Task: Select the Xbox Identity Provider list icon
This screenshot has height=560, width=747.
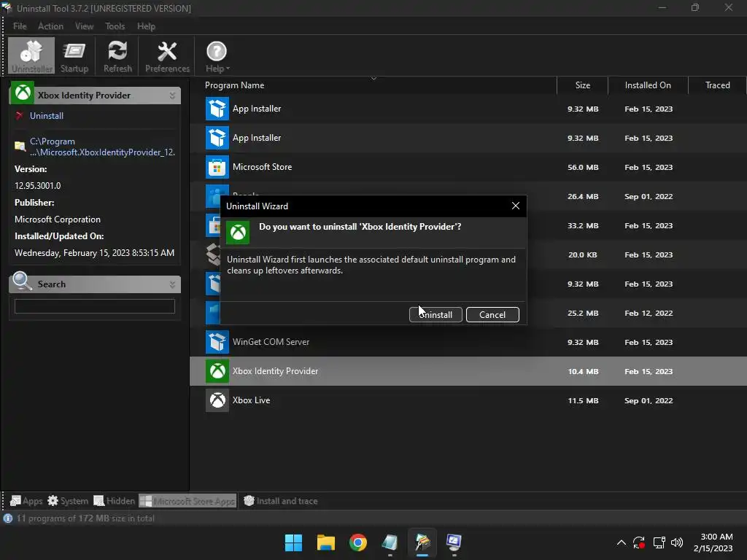Action: pyautogui.click(x=217, y=371)
